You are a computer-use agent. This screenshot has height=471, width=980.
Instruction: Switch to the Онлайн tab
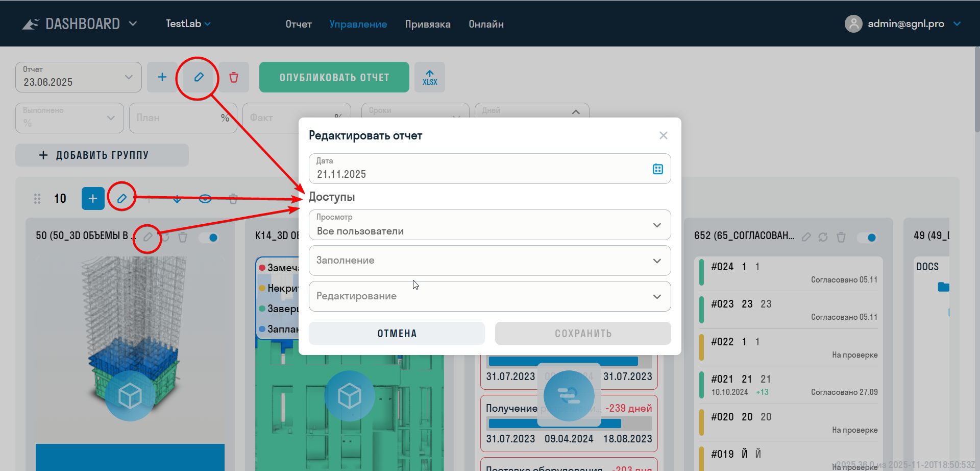point(486,24)
